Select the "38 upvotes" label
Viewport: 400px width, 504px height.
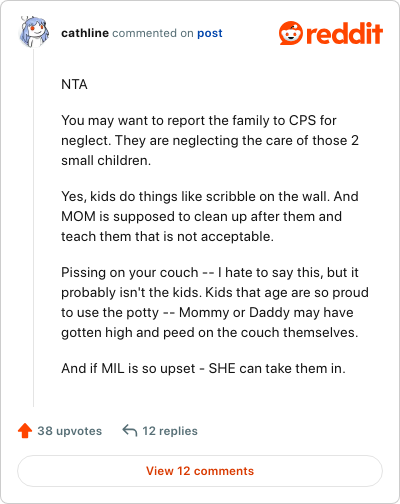point(70,431)
